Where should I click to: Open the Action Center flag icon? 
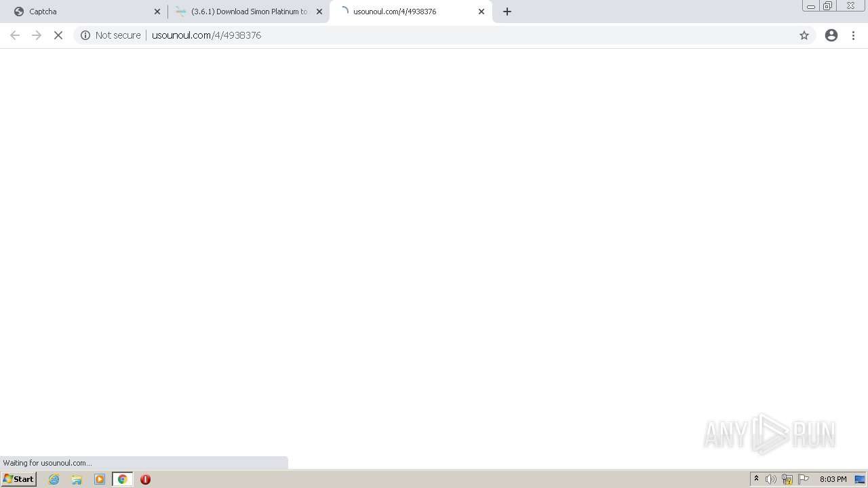[804, 479]
